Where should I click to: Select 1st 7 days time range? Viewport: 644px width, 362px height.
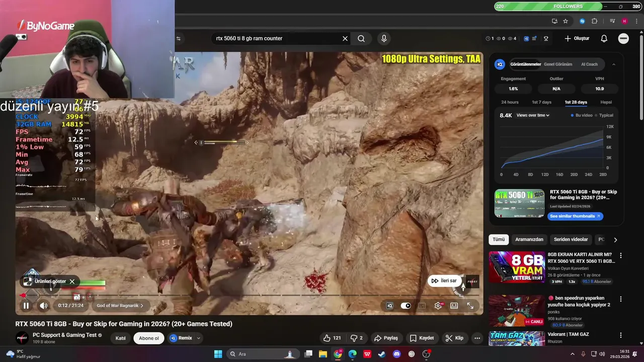click(542, 102)
